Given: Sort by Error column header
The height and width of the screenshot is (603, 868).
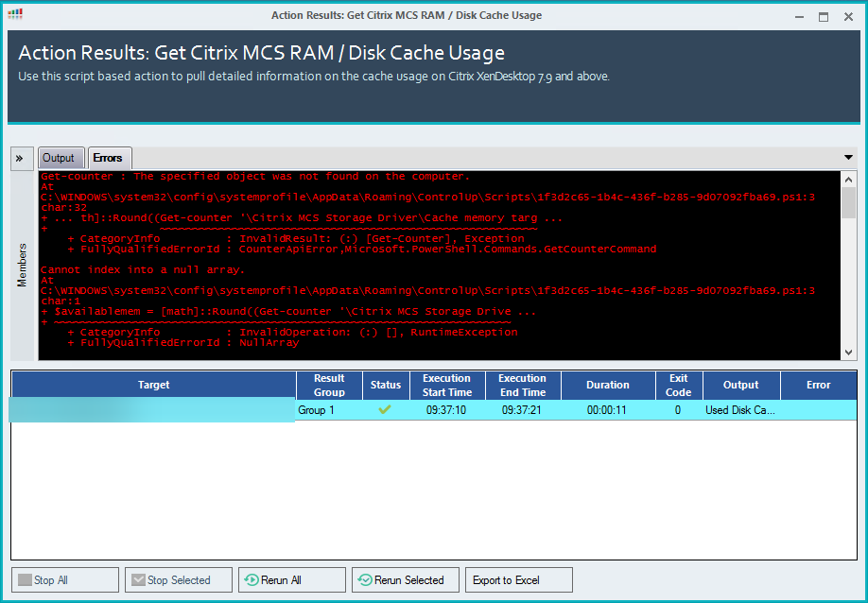Looking at the screenshot, I should [818, 385].
